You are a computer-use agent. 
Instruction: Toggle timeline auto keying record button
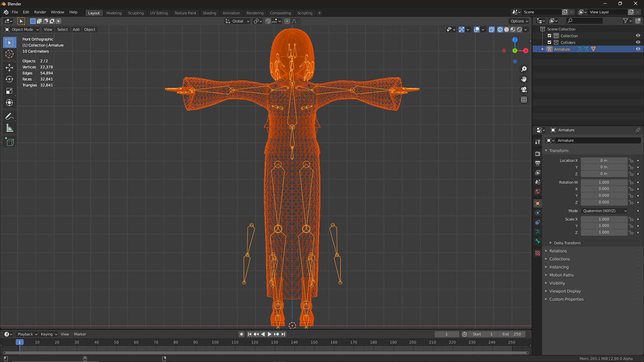pyautogui.click(x=241, y=334)
